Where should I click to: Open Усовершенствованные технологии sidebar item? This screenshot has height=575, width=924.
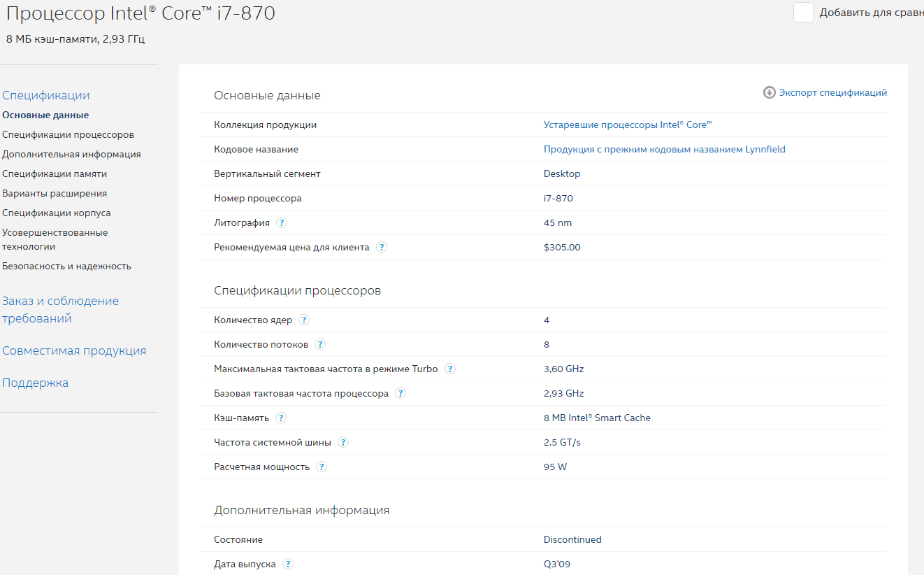pyautogui.click(x=55, y=239)
